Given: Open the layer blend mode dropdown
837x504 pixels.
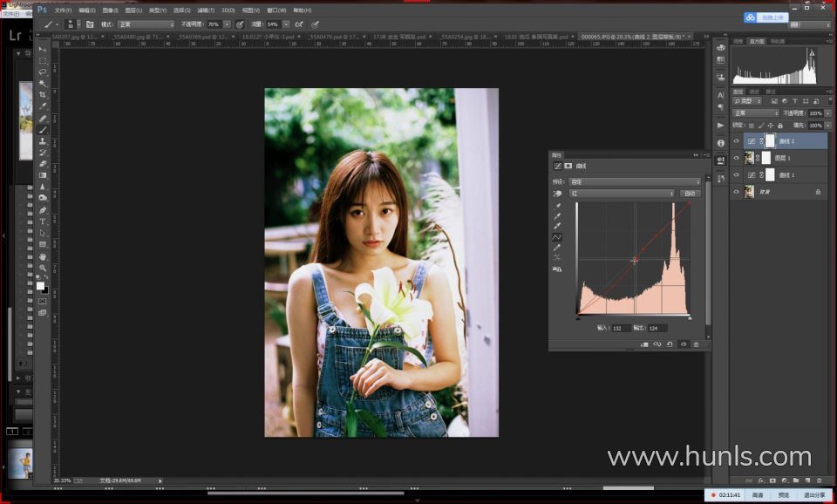Looking at the screenshot, I should click(x=756, y=113).
